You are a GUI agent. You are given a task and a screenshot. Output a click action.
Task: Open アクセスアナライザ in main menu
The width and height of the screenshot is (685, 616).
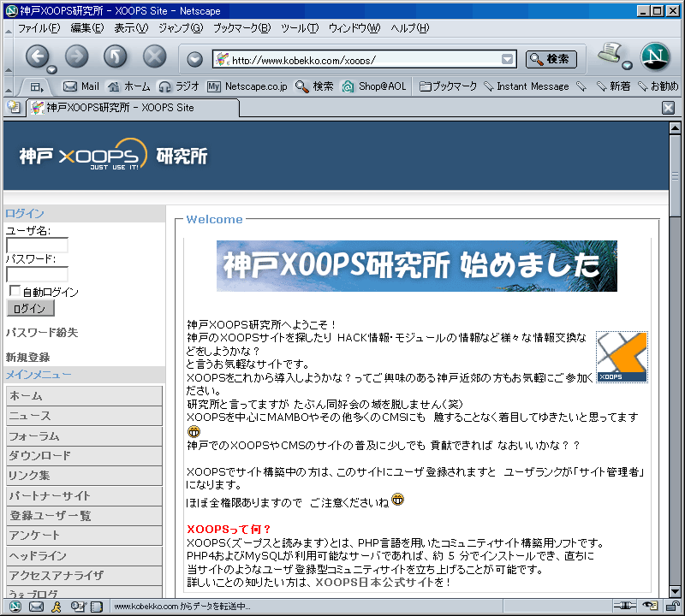(84, 576)
